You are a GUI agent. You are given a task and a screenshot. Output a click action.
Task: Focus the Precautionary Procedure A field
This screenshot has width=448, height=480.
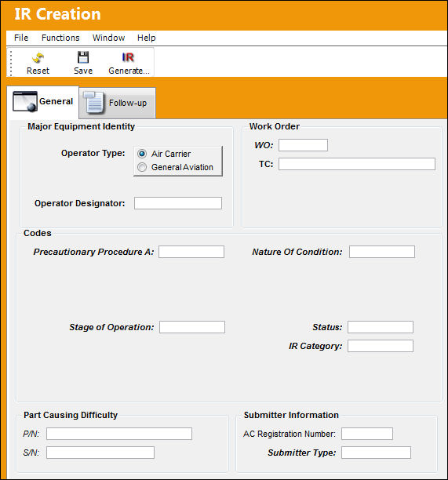click(x=191, y=252)
